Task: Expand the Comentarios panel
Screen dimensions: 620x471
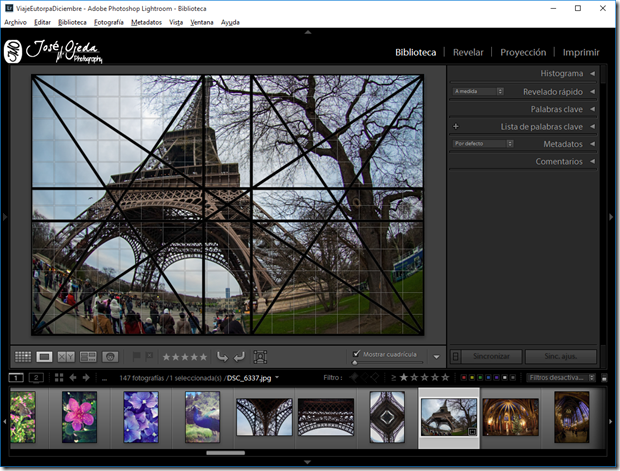Action: click(x=592, y=161)
